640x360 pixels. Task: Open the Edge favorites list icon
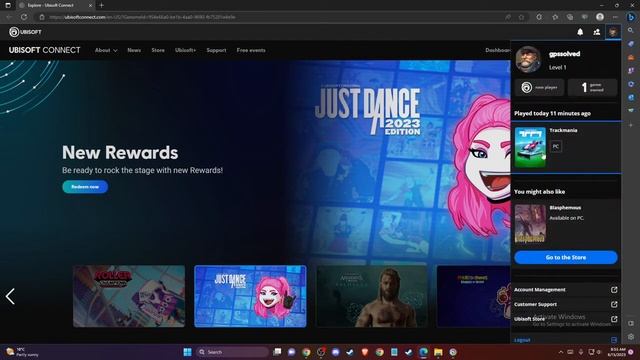point(555,17)
